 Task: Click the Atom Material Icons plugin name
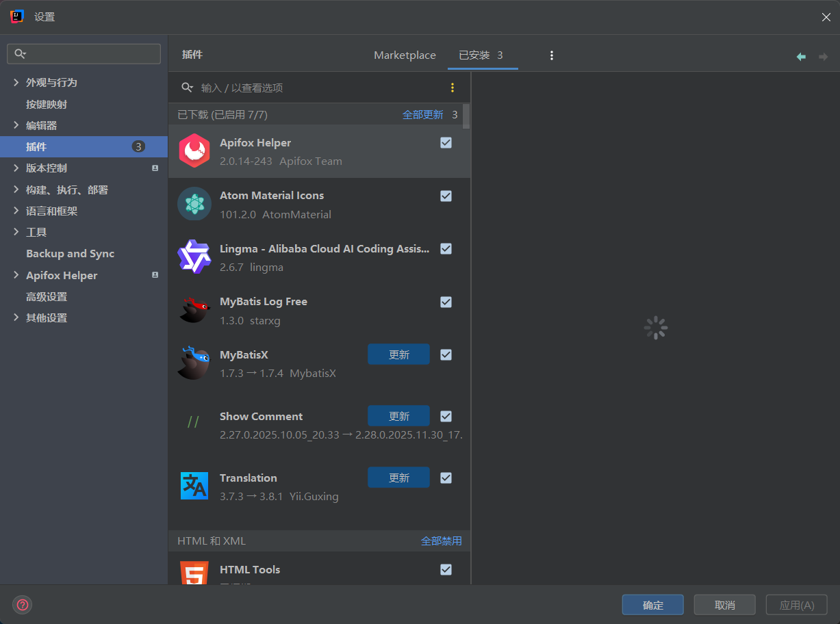(x=272, y=196)
